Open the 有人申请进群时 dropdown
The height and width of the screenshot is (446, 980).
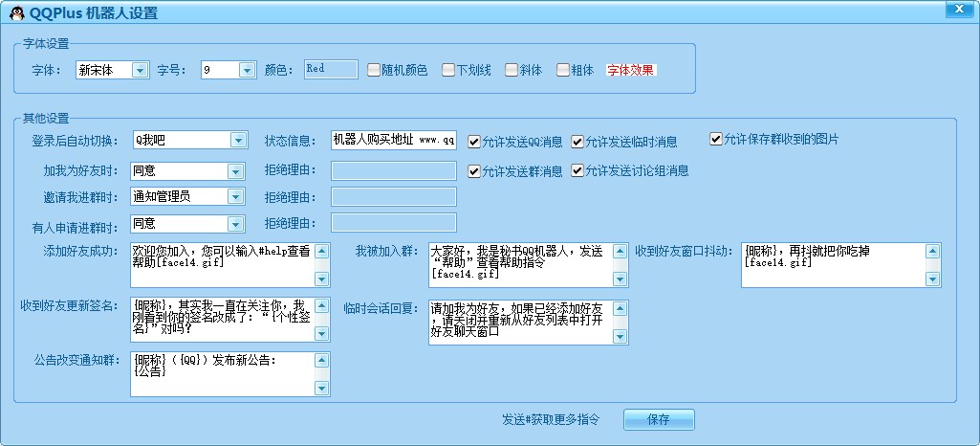coord(187,223)
